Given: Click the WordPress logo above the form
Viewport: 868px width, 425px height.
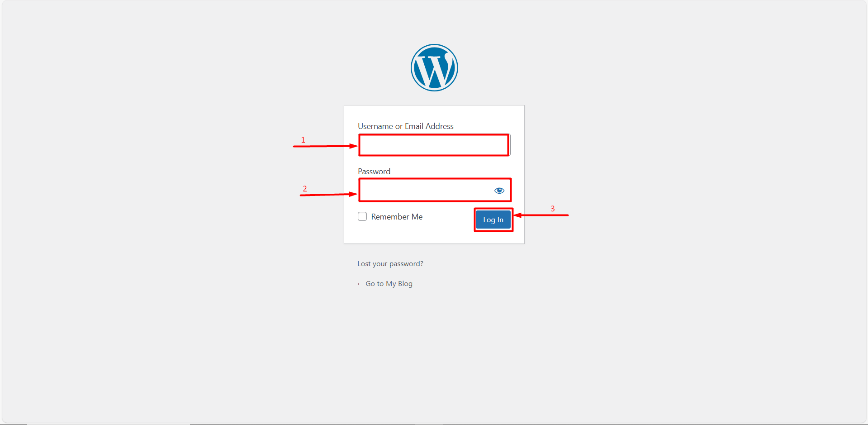Looking at the screenshot, I should pos(434,67).
